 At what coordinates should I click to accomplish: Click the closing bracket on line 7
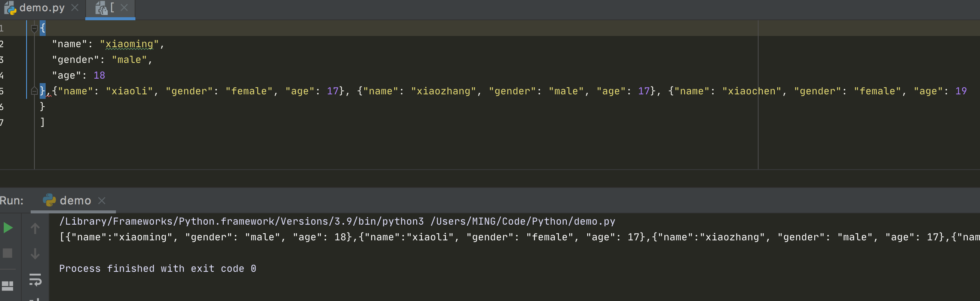click(43, 122)
